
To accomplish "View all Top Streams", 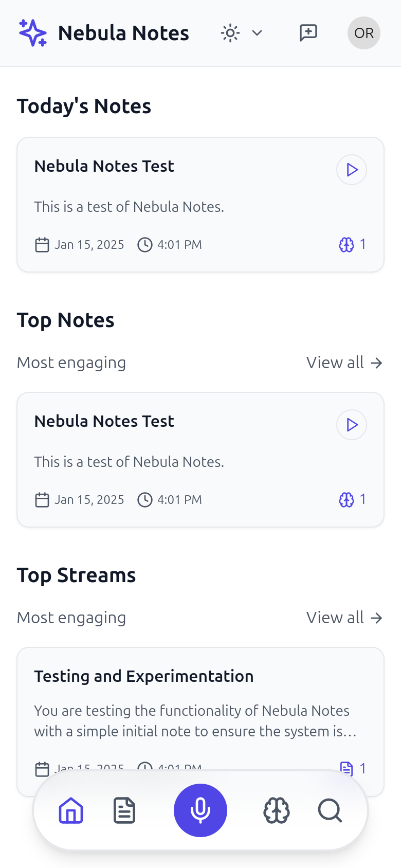I will pyautogui.click(x=344, y=618).
